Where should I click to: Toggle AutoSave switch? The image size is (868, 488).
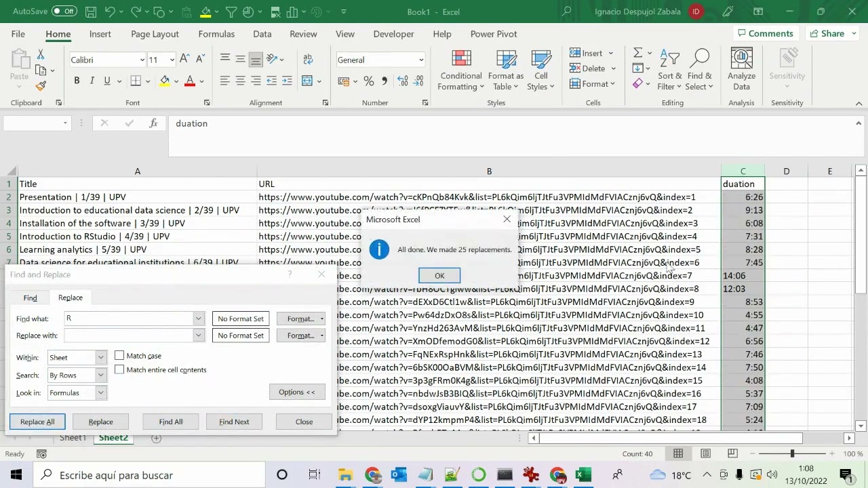click(64, 12)
